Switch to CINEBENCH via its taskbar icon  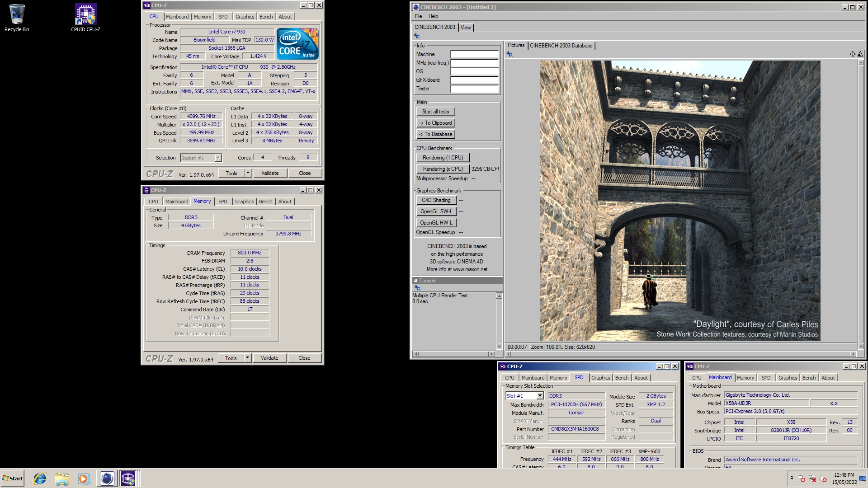tap(107, 479)
